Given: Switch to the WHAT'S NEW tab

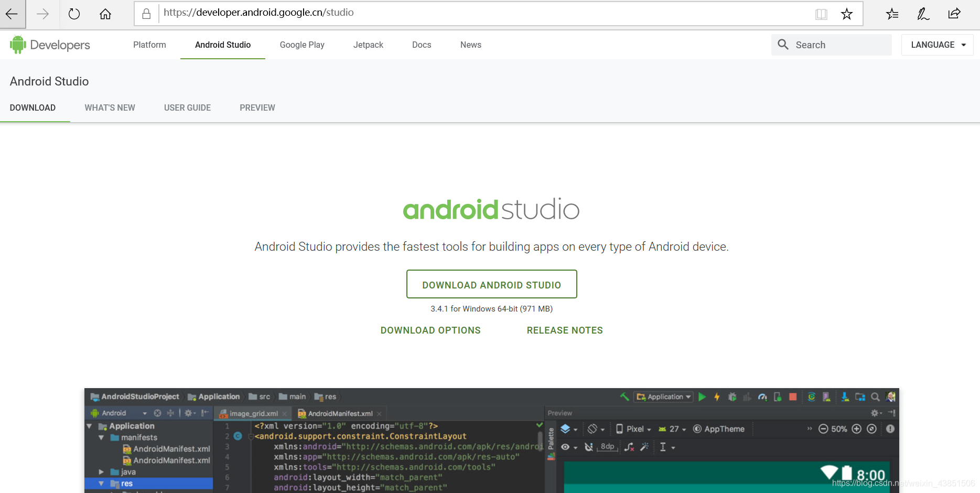Looking at the screenshot, I should tap(110, 108).
